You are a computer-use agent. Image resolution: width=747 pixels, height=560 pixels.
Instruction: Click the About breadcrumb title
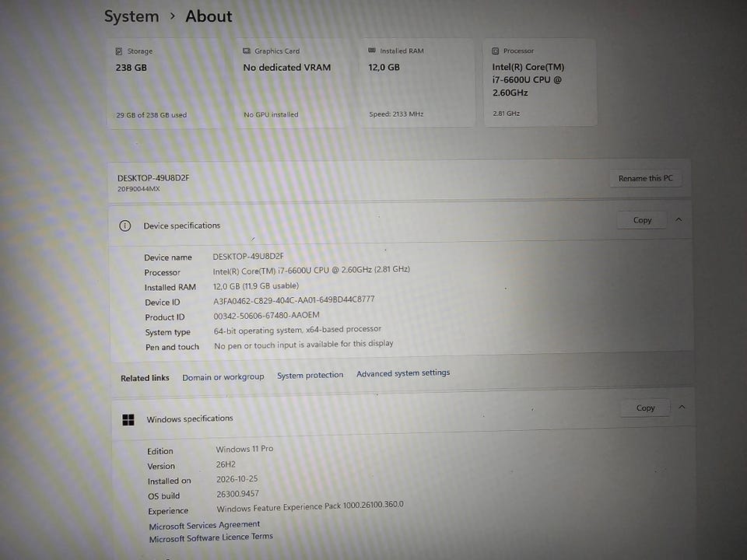pyautogui.click(x=209, y=16)
